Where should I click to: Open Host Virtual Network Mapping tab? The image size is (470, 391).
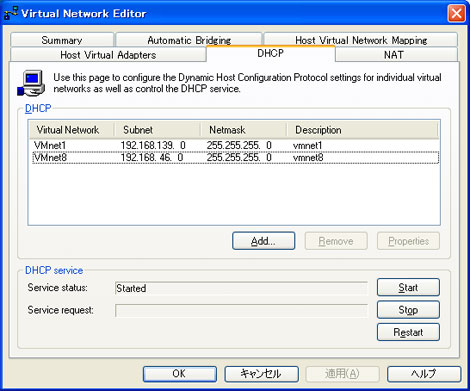coord(361,40)
